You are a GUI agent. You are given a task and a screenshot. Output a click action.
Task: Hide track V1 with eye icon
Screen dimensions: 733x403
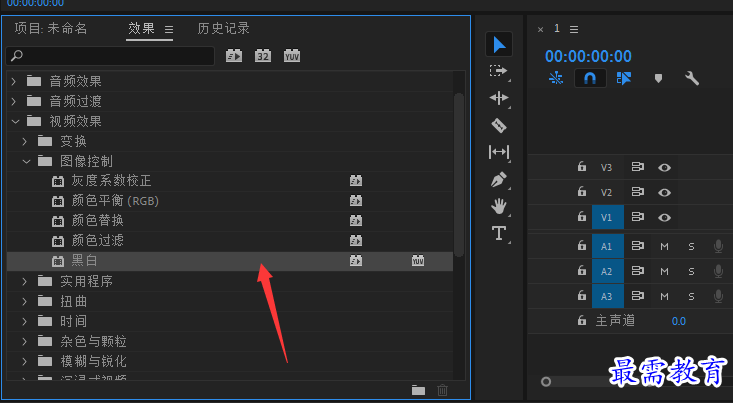click(664, 217)
